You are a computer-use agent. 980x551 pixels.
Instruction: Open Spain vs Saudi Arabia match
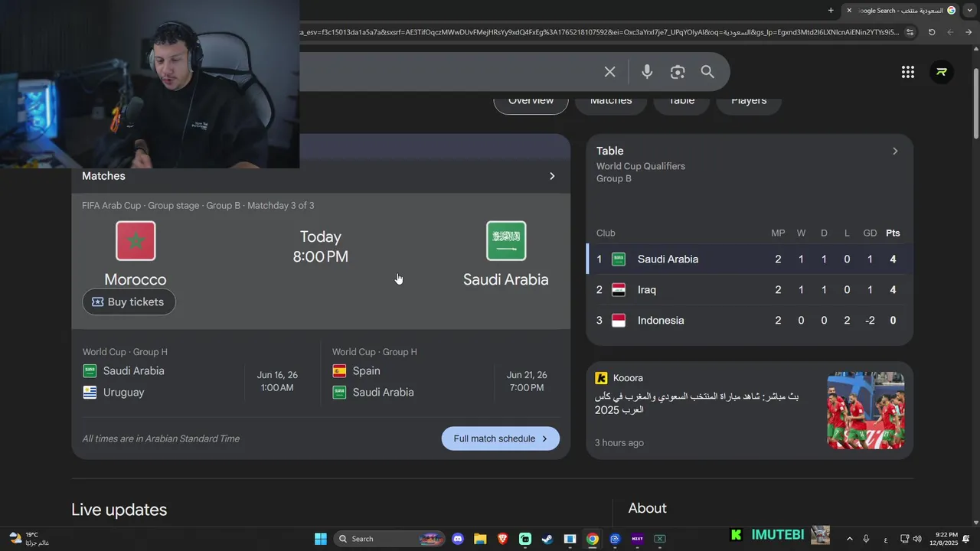click(x=444, y=375)
